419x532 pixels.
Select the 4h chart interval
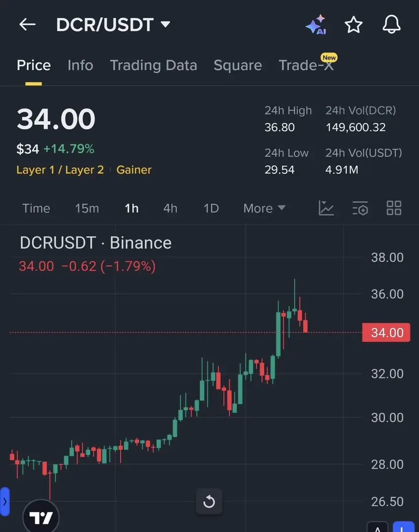click(170, 208)
